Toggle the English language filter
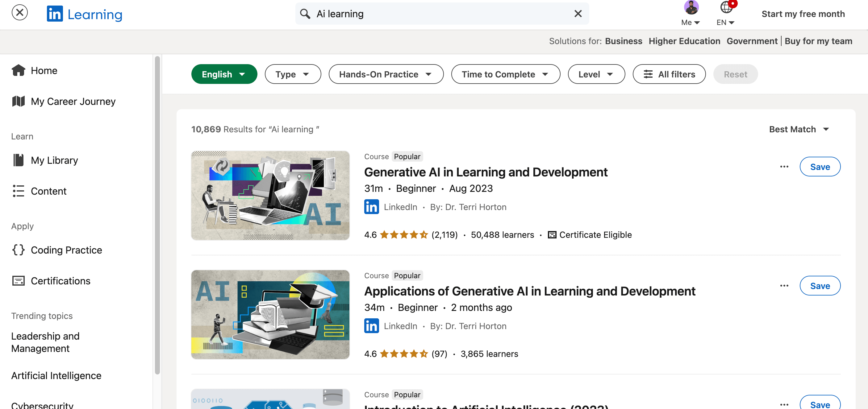Screen dimensions: 868x409 [224, 74]
